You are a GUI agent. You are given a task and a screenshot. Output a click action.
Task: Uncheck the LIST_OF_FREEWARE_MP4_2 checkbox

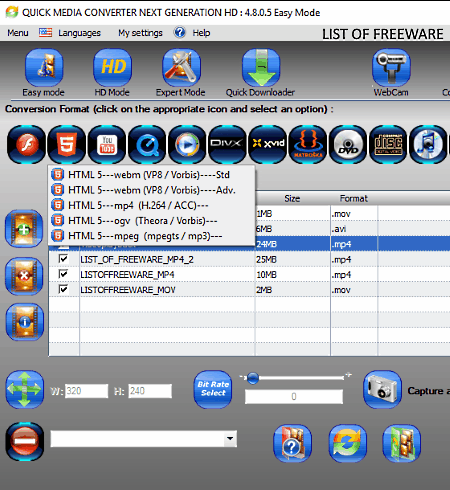click(63, 259)
